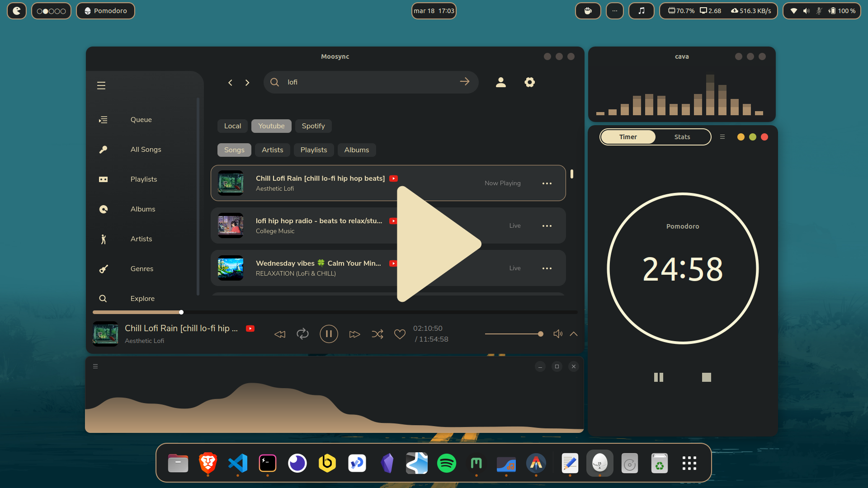Expand the player with the up chevron
This screenshot has height=488, width=868.
(574, 334)
